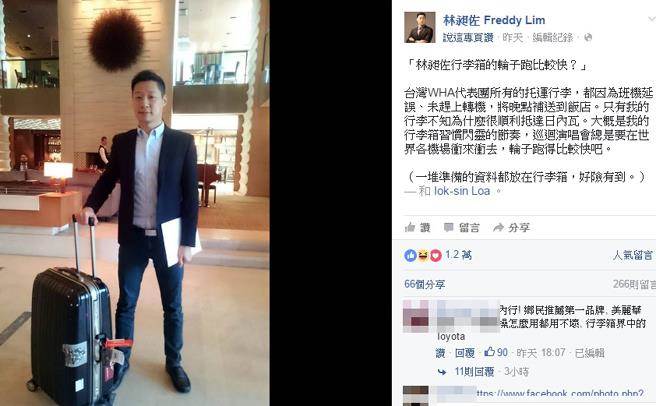This screenshot has width=656, height=406.
Task: Click Freddy Lim's profile picture thumbnail
Action: [x=420, y=27]
